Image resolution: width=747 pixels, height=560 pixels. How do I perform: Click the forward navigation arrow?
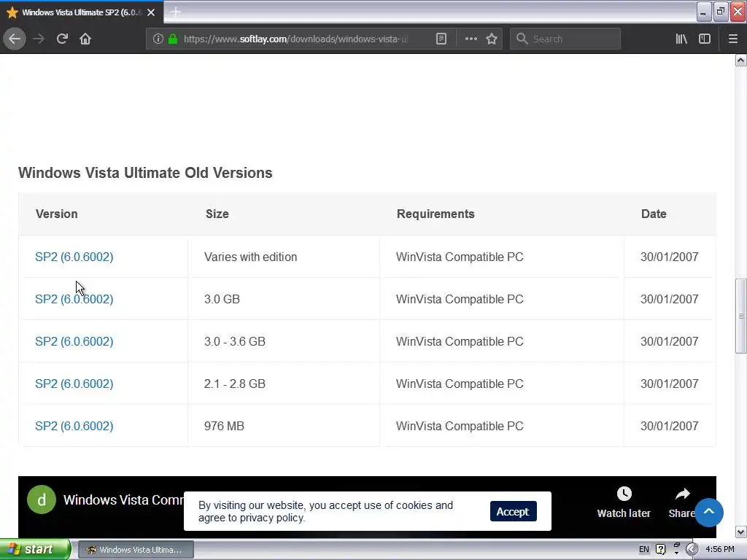coord(39,39)
